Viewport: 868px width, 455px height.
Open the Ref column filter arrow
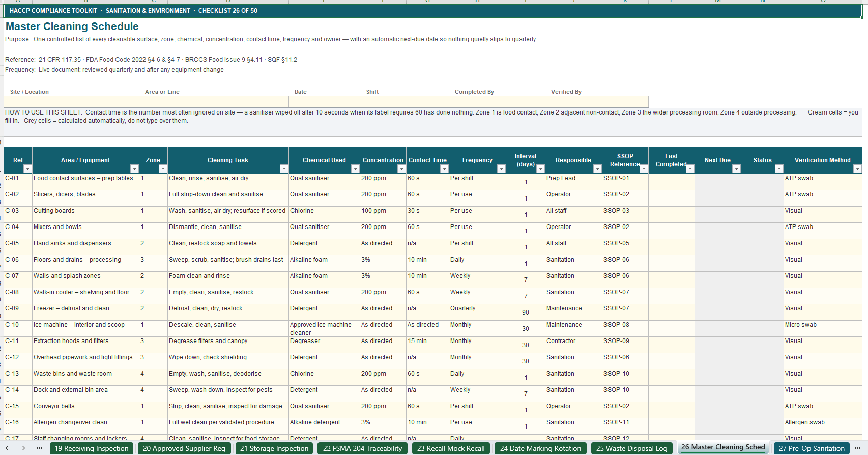coord(28,169)
